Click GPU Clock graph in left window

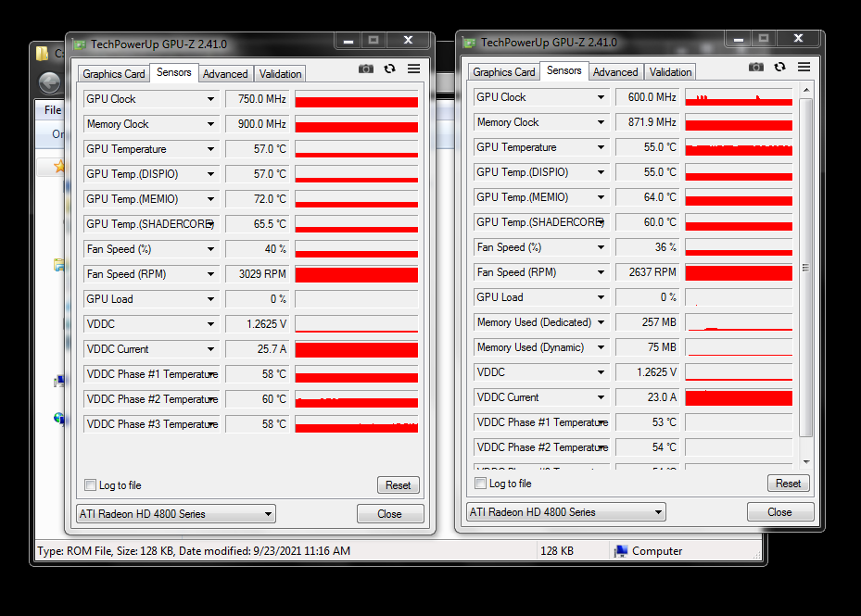tap(357, 99)
